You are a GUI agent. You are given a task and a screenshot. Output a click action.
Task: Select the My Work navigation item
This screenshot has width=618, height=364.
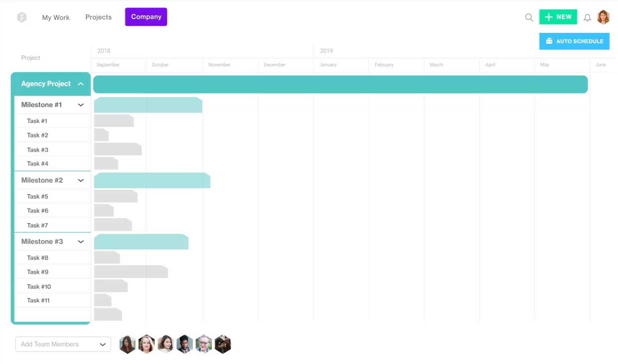(56, 17)
